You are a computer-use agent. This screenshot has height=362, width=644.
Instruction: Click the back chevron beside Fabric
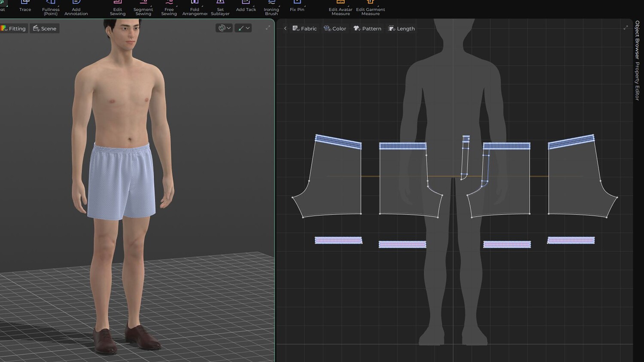click(285, 28)
